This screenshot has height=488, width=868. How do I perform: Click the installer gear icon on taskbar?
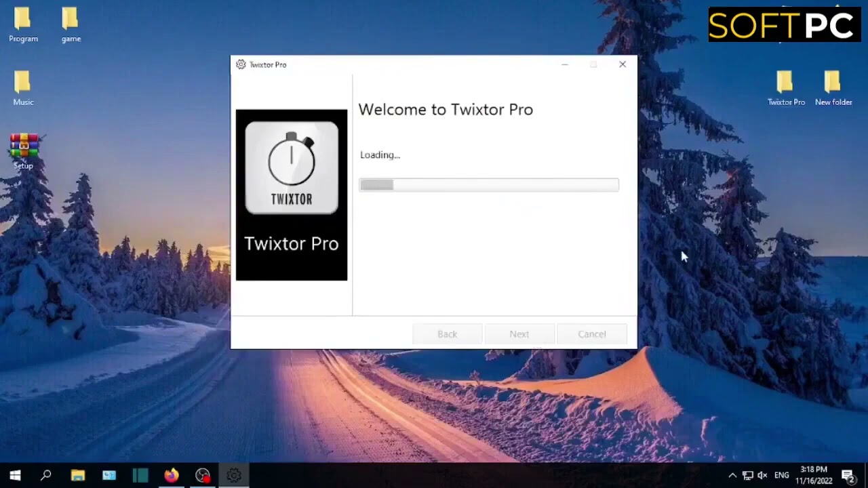coord(234,476)
